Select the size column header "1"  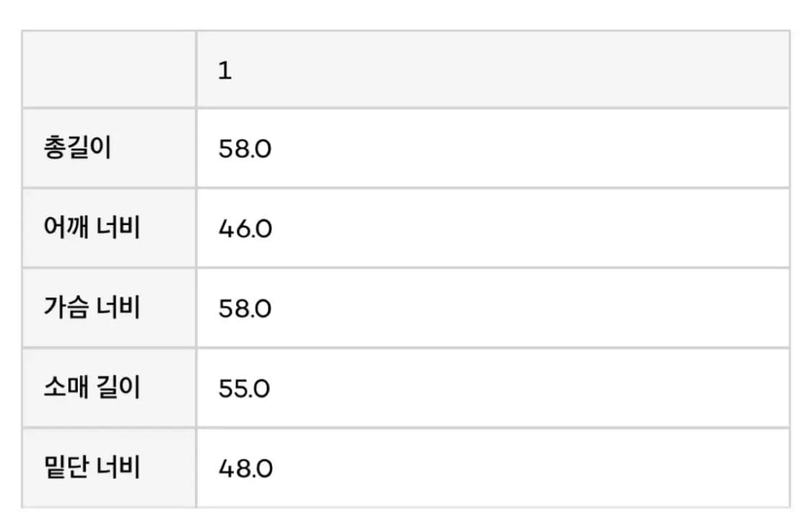click(x=225, y=71)
